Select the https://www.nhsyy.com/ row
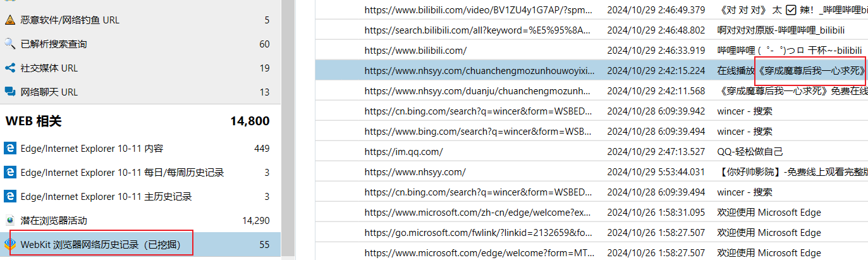Screen dimensions: 868x260 click(x=591, y=171)
